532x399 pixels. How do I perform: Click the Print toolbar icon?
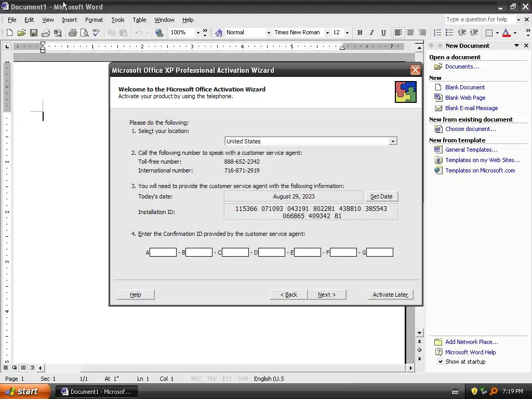pos(72,33)
